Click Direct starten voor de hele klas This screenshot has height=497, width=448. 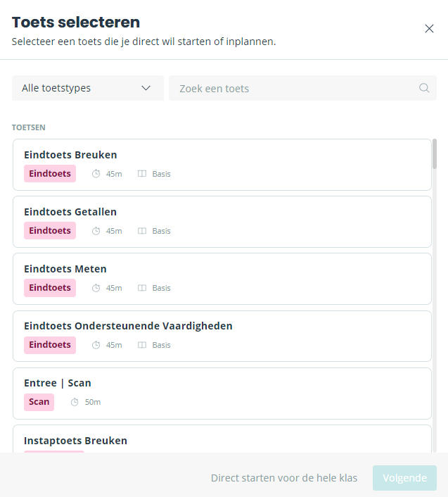(284, 478)
